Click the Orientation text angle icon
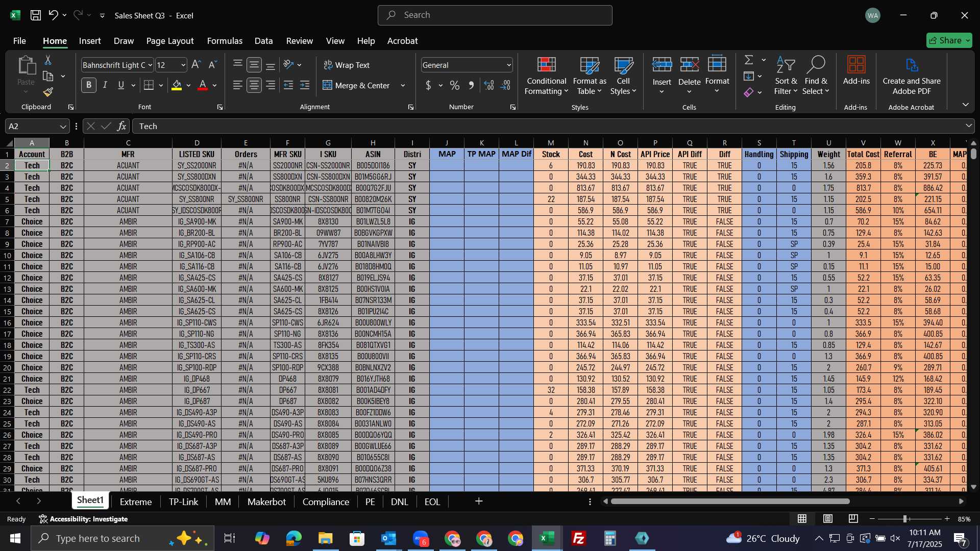This screenshot has width=980, height=551. click(x=289, y=65)
